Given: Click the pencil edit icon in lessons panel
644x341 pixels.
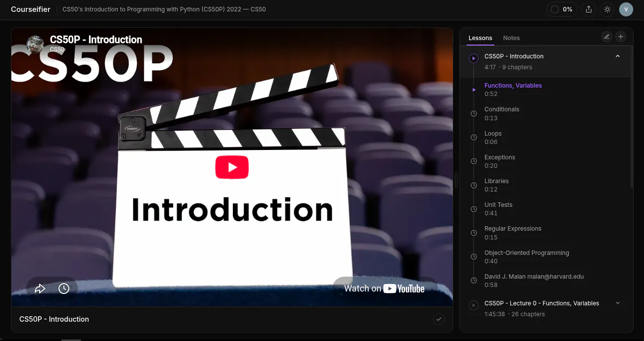Looking at the screenshot, I should tap(607, 37).
